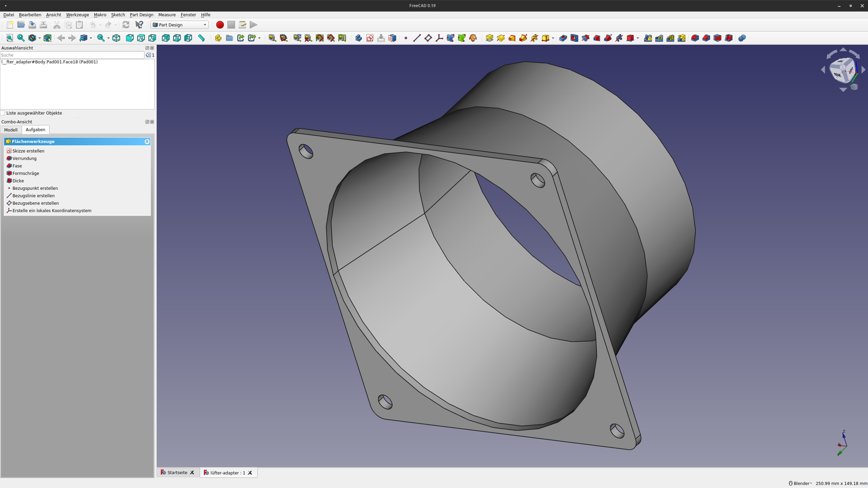Open the draw style dropdown arrow
The image size is (868, 488).
pos(39,38)
